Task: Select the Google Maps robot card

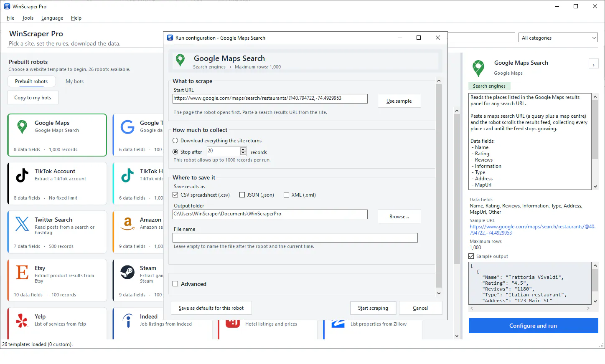Action: (x=57, y=135)
